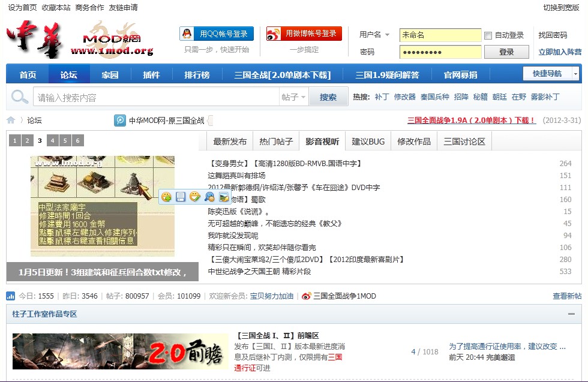Enable the 自动登录 checkbox
The image size is (588, 382).
488,35
